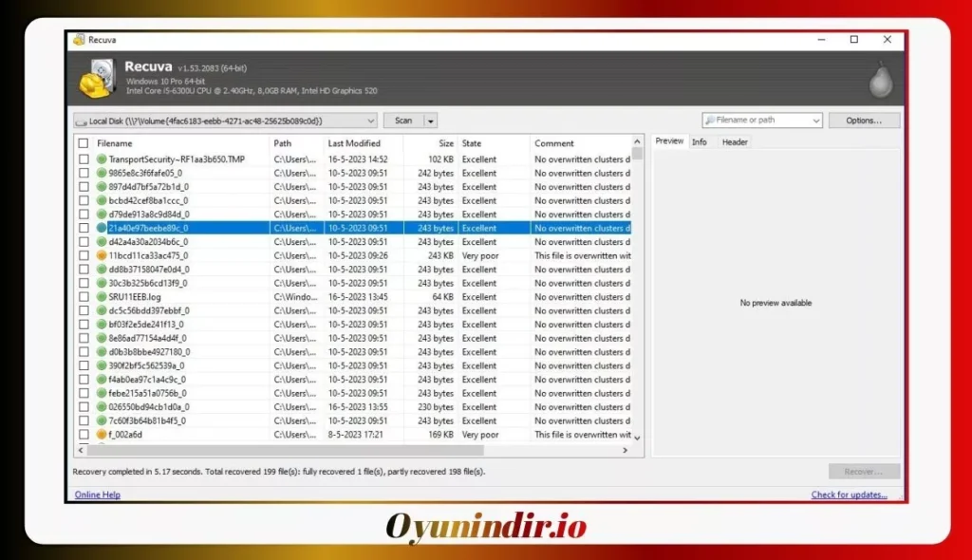Click green status dot for d42a4a30a2034b6c_0
Viewport: 972px width, 560px height.
pos(102,242)
